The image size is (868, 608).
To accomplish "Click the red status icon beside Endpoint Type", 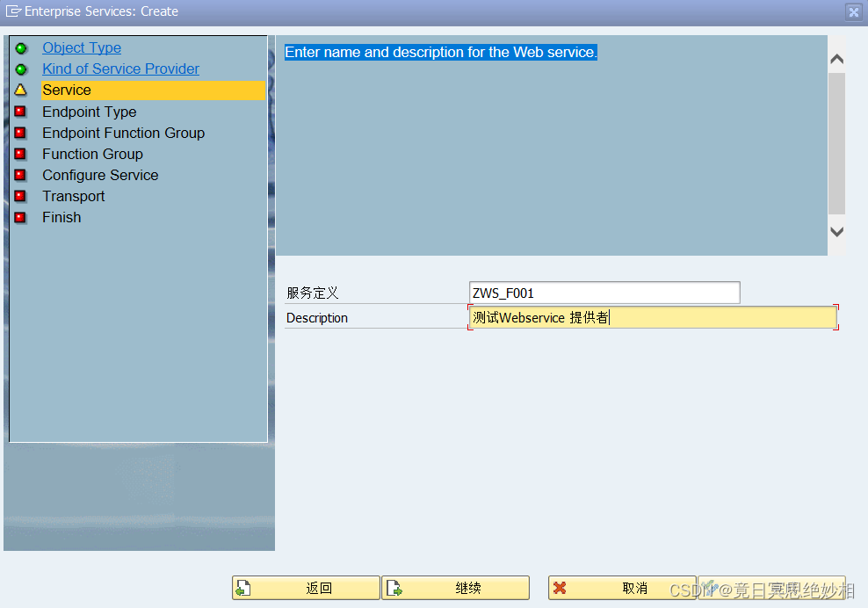I will [20, 112].
